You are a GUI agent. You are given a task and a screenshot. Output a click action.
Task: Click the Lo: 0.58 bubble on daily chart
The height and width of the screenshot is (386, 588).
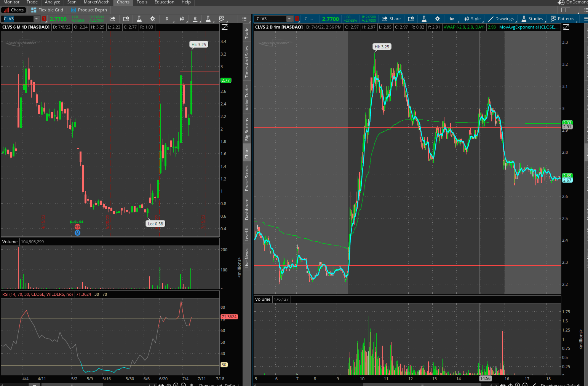click(155, 224)
